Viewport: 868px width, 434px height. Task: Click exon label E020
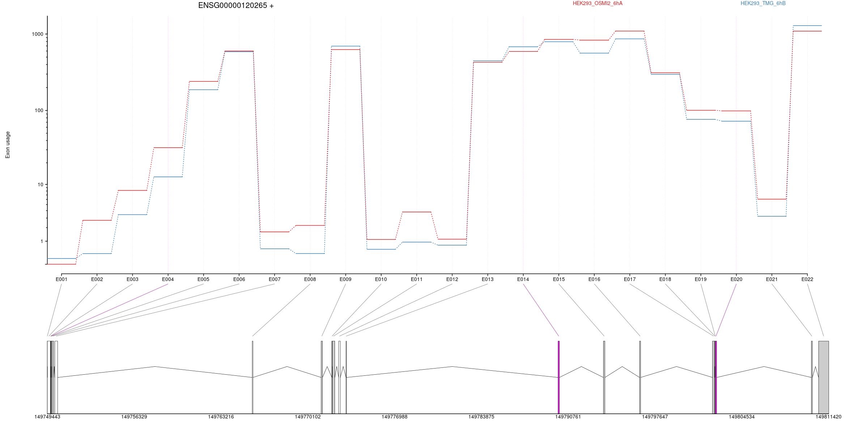(736, 279)
